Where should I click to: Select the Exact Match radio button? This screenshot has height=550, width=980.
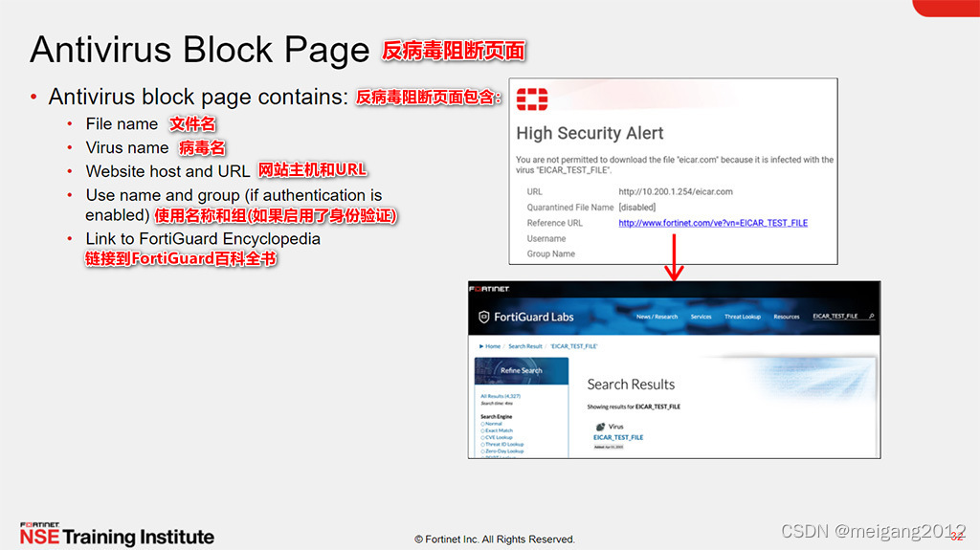coord(482,430)
